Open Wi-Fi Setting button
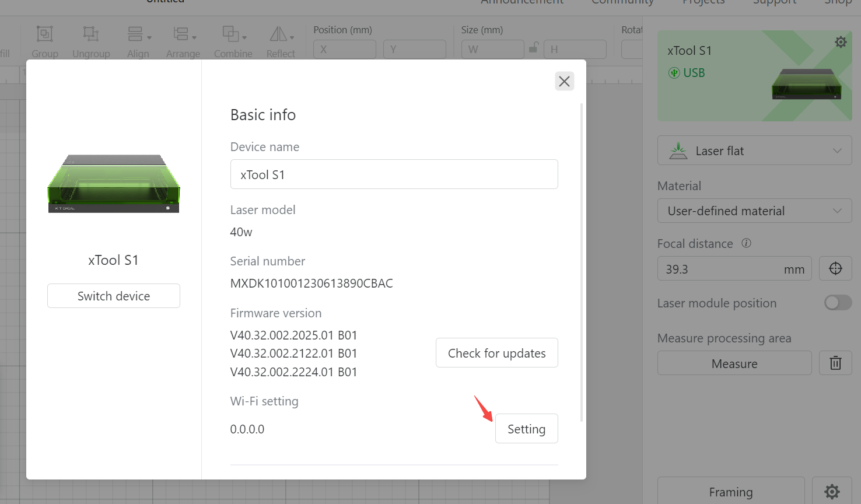861x504 pixels. [x=527, y=429]
